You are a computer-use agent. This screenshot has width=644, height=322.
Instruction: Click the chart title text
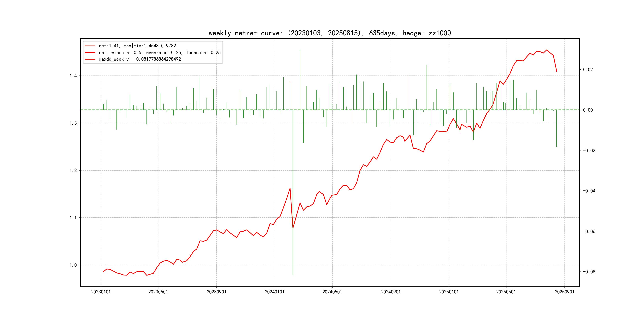[330, 33]
